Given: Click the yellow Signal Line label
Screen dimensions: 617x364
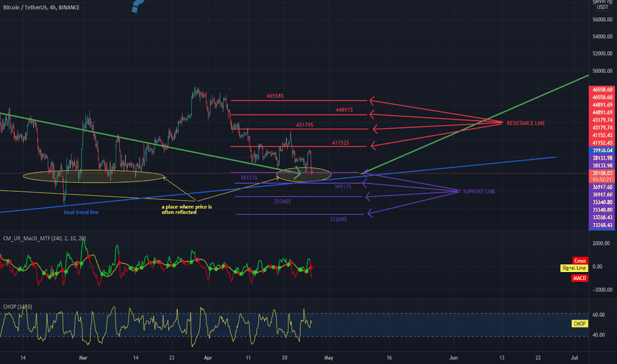Looking at the screenshot, I should (x=574, y=268).
